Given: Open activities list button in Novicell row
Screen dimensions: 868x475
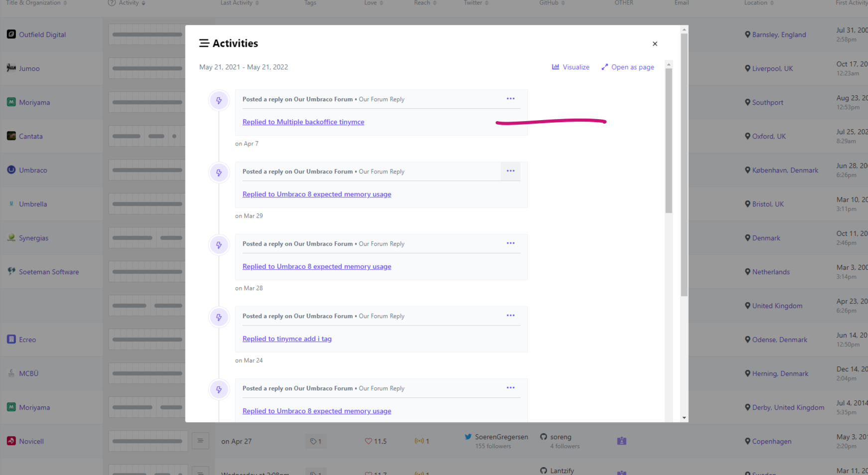Looking at the screenshot, I should click(200, 441).
